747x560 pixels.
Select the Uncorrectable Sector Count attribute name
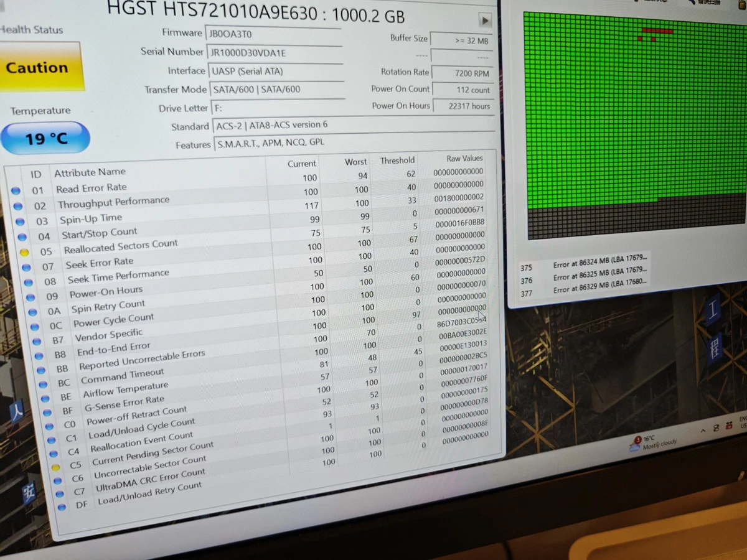150,467
